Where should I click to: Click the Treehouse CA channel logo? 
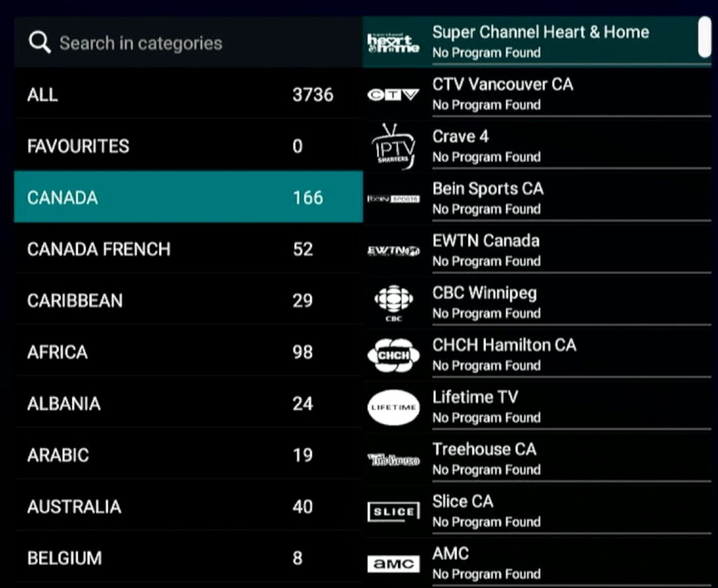coord(393,459)
